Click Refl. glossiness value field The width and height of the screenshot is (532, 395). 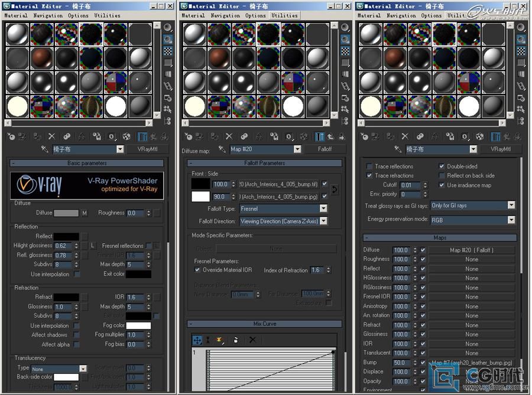coord(63,255)
